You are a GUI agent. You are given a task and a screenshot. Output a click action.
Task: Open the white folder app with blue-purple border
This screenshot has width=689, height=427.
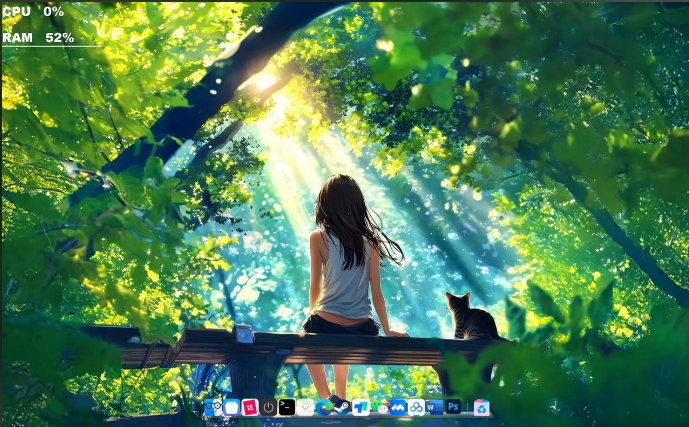(232, 408)
